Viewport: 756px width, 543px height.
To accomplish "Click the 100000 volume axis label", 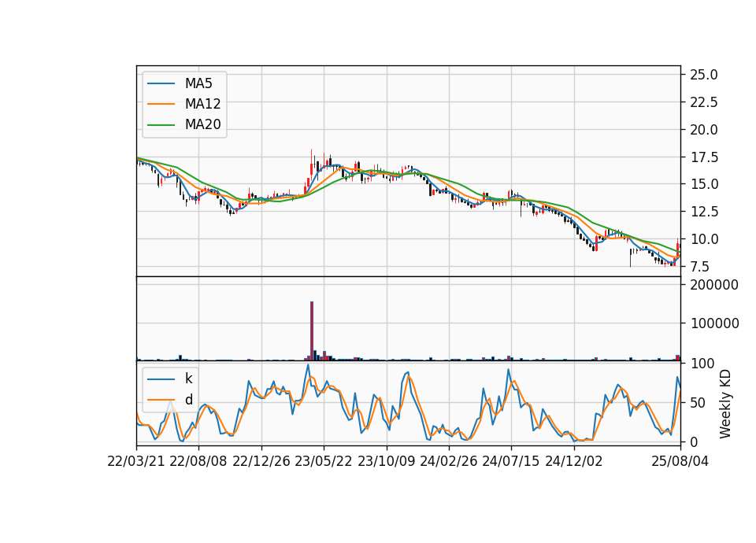I will (x=714, y=323).
